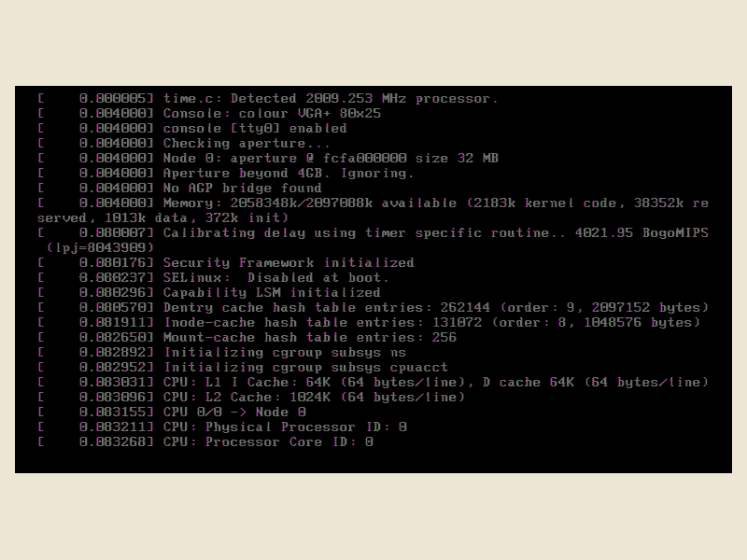Click the 'Security Framework initialized' line
Screen dimensions: 747x560
pos(226,263)
